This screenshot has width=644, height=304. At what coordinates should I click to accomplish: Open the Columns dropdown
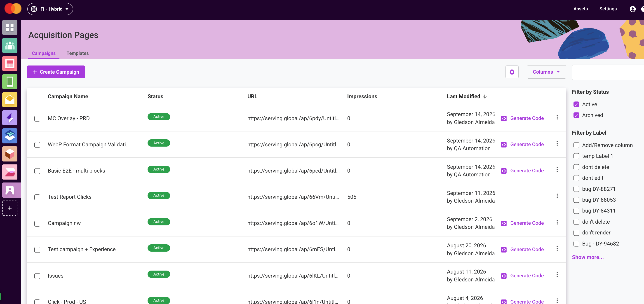click(x=546, y=72)
